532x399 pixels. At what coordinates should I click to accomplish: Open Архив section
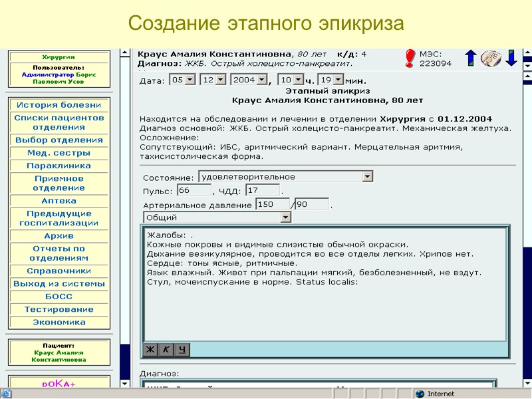[x=59, y=236]
